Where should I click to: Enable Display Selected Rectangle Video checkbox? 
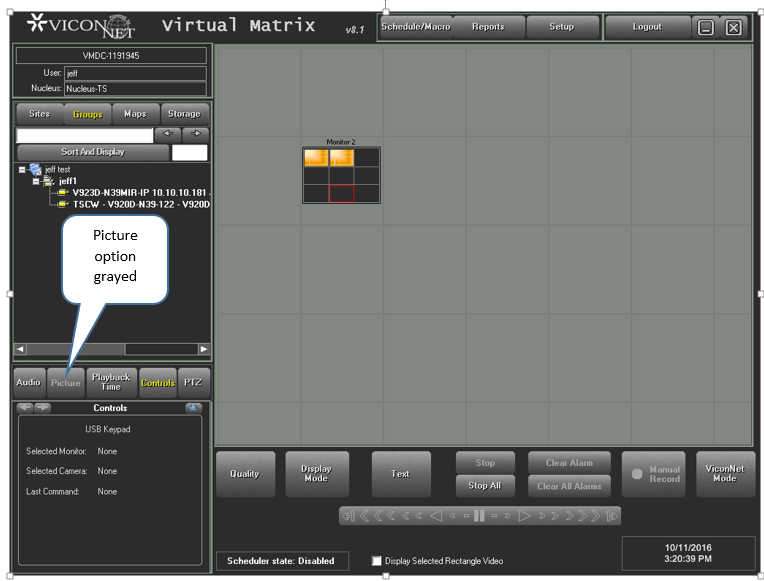pyautogui.click(x=377, y=561)
